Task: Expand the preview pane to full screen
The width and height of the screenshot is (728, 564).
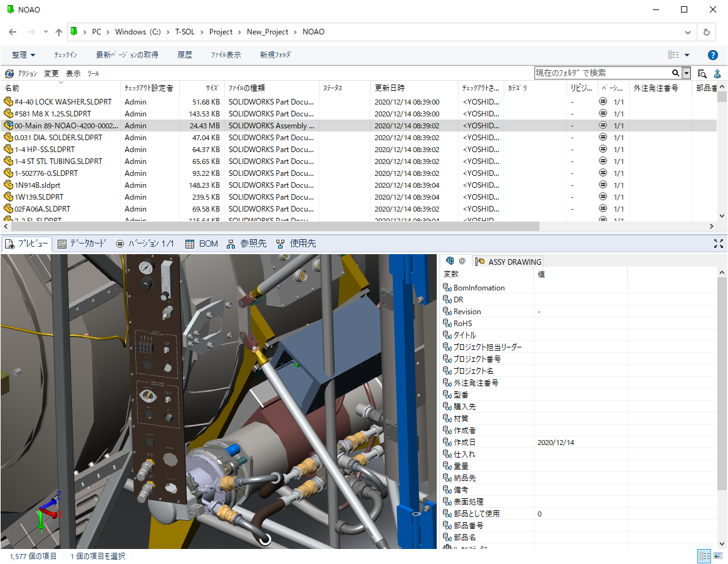Action: [x=718, y=244]
